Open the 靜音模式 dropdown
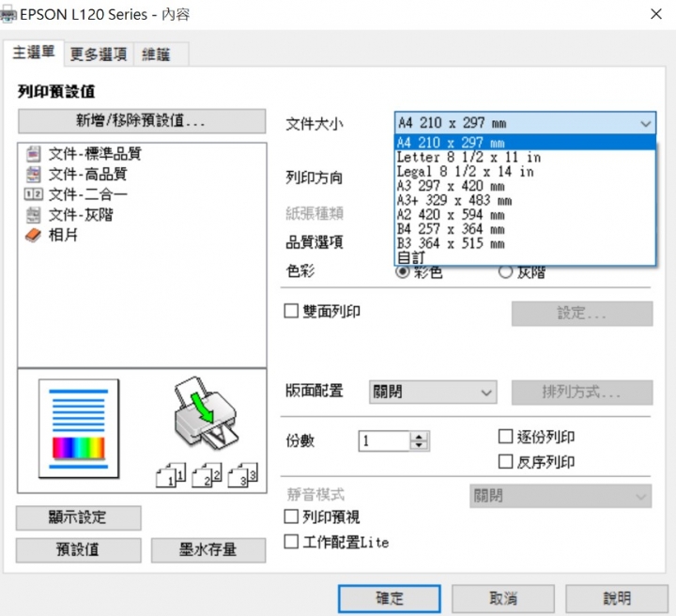 (561, 496)
